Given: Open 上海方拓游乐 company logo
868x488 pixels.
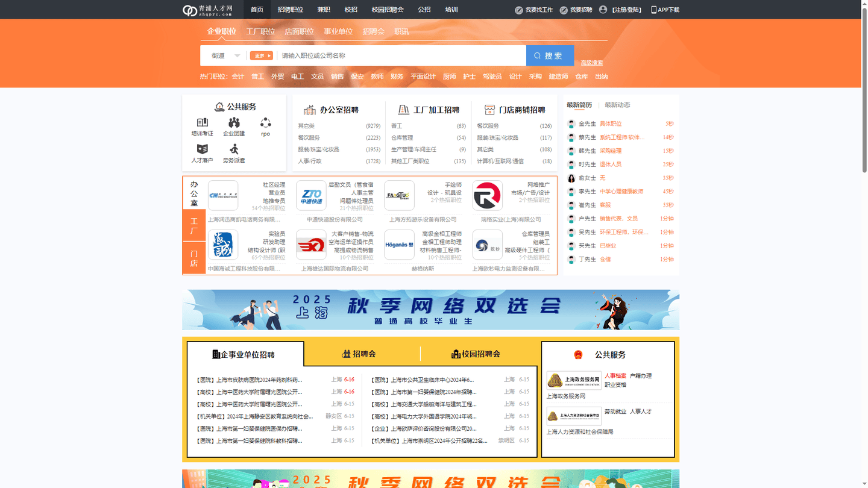Looking at the screenshot, I should tap(399, 196).
